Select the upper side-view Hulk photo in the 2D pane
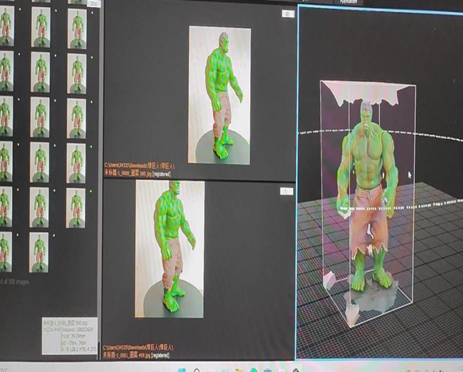The height and width of the screenshot is (372, 463). point(220,95)
